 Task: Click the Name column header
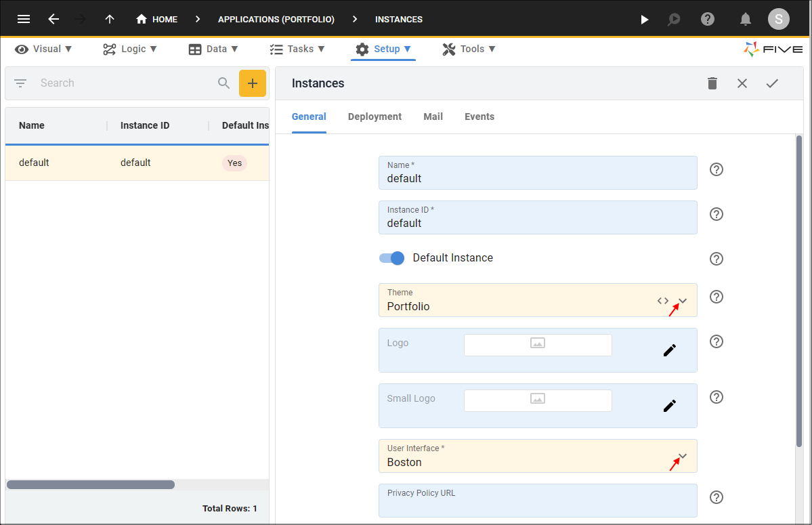[32, 126]
